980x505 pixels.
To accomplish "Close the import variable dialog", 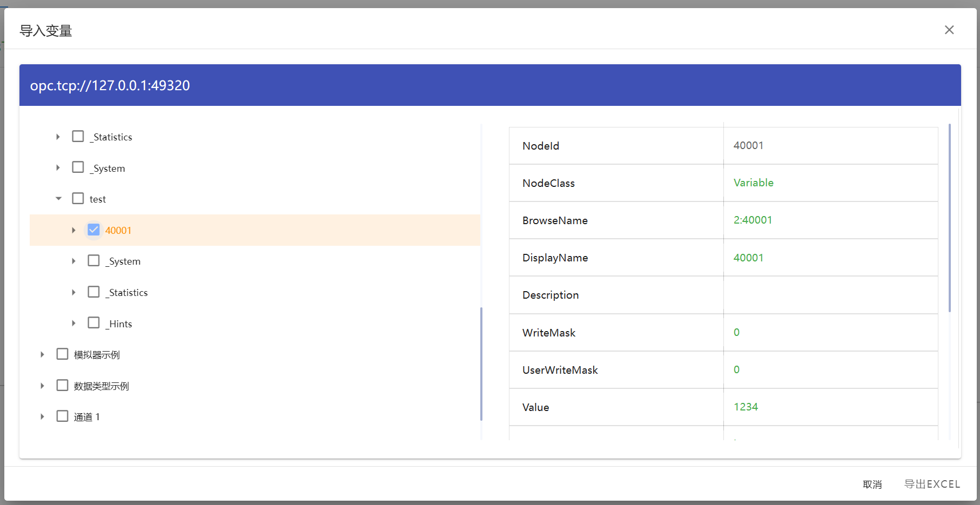I will pyautogui.click(x=949, y=30).
